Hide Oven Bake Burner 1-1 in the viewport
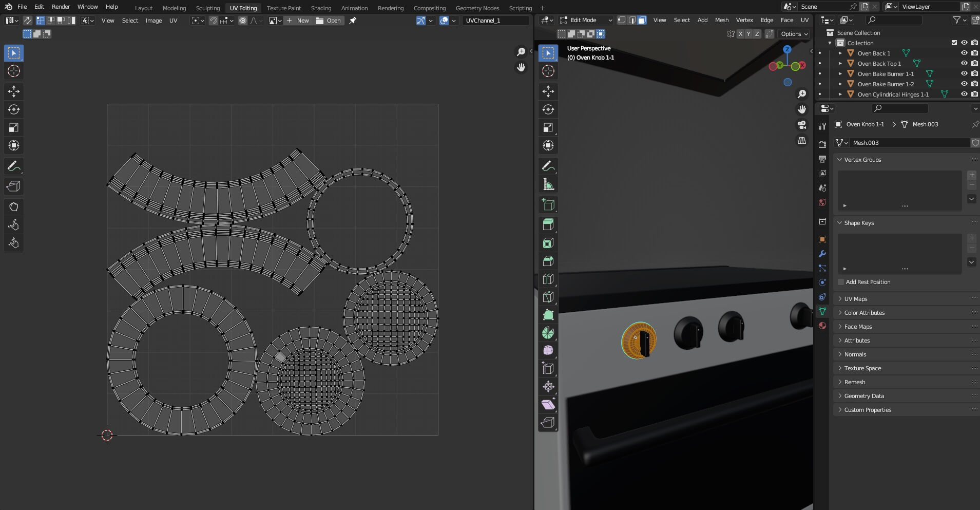The height and width of the screenshot is (510, 980). click(964, 73)
